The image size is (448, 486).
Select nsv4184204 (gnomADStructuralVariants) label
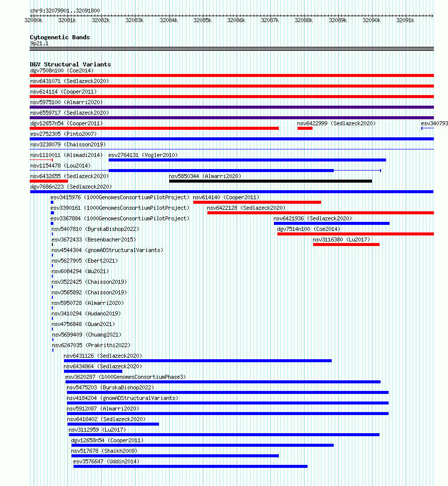tap(122, 398)
